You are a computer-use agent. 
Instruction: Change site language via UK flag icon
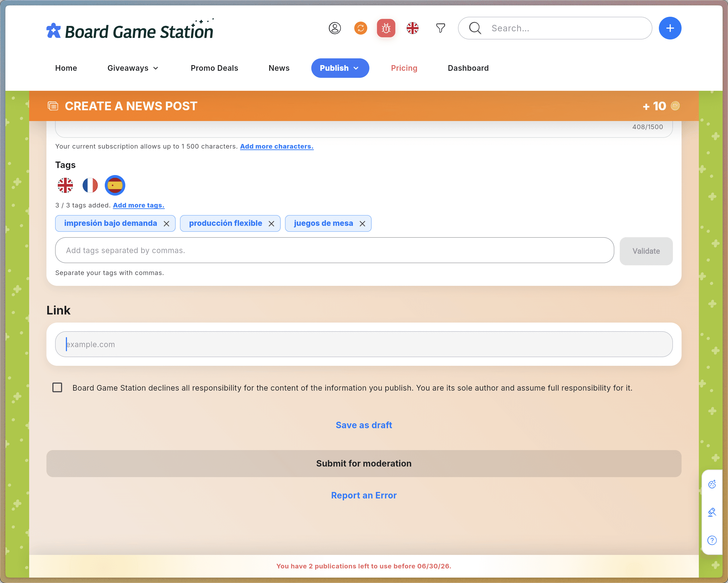pos(412,28)
